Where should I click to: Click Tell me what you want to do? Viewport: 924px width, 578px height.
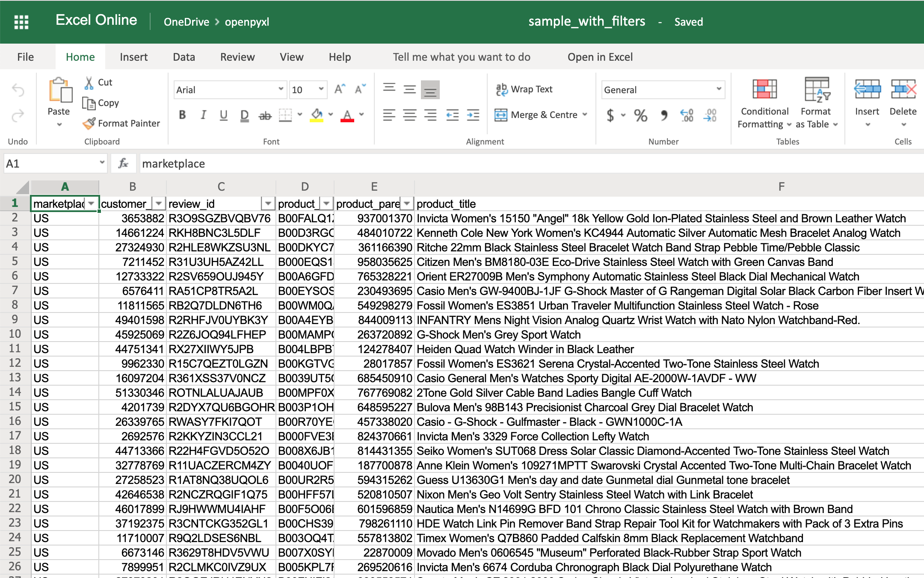coord(462,57)
